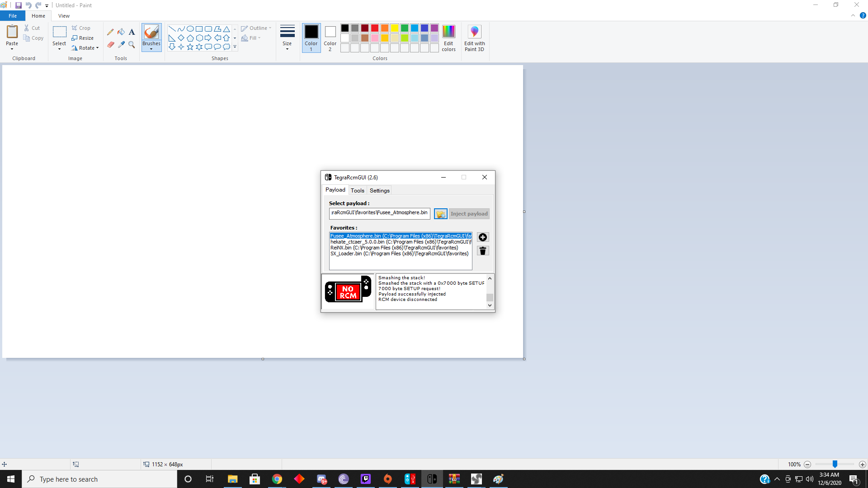Image resolution: width=868 pixels, height=488 pixels.
Task: Switch to the View ribbon tab
Action: [x=64, y=16]
